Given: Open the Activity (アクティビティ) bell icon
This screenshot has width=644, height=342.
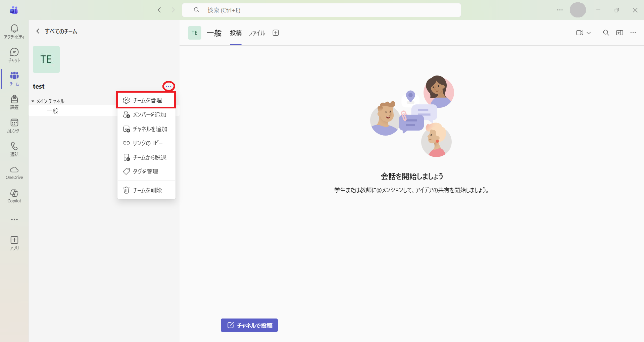Looking at the screenshot, I should tap(14, 32).
